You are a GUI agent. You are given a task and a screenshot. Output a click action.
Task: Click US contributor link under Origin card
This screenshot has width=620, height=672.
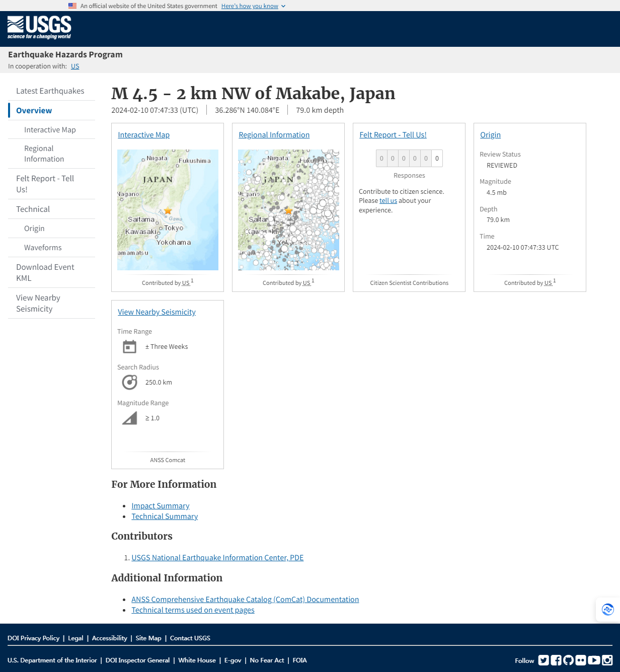click(x=549, y=283)
